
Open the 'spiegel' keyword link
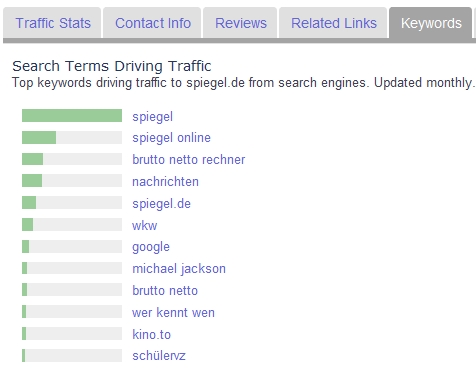click(153, 117)
